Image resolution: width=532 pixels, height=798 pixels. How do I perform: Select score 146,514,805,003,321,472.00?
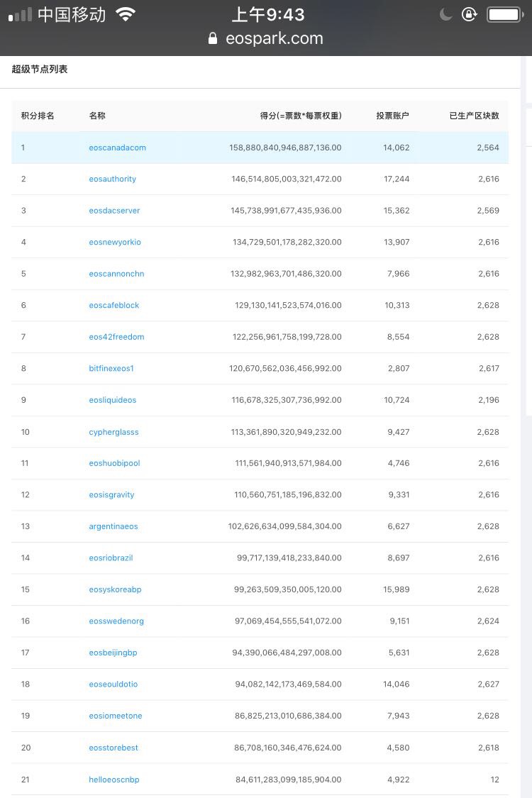pyautogui.click(x=286, y=179)
